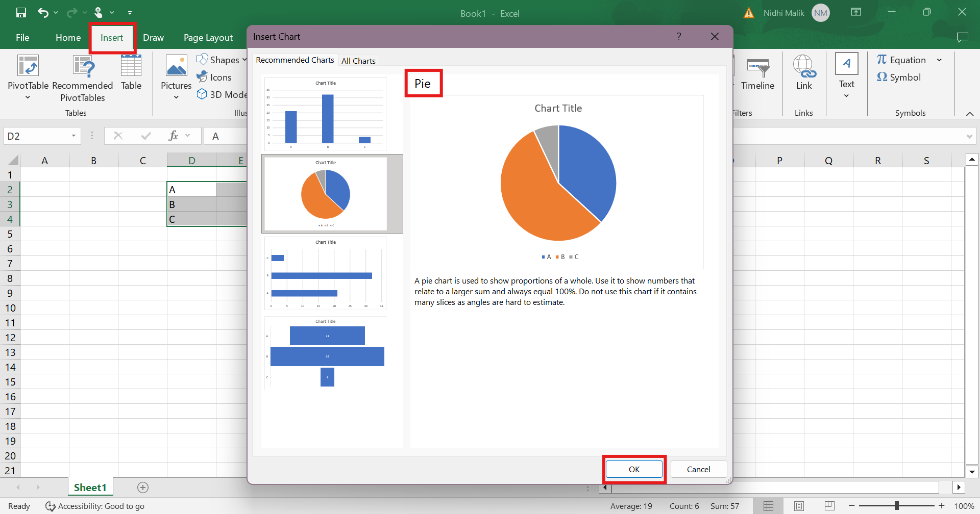Open the Page Layout tab

pyautogui.click(x=208, y=38)
